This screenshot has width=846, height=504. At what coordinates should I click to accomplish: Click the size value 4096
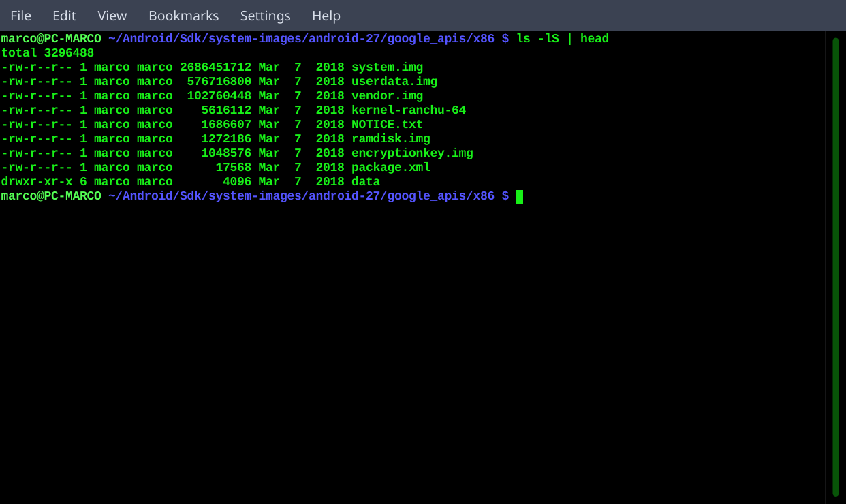point(237,182)
